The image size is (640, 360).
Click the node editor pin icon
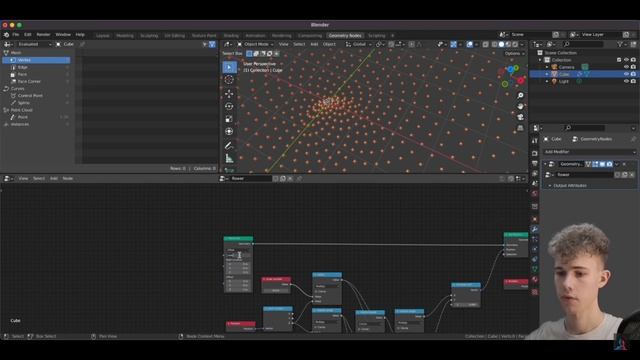tap(300, 178)
